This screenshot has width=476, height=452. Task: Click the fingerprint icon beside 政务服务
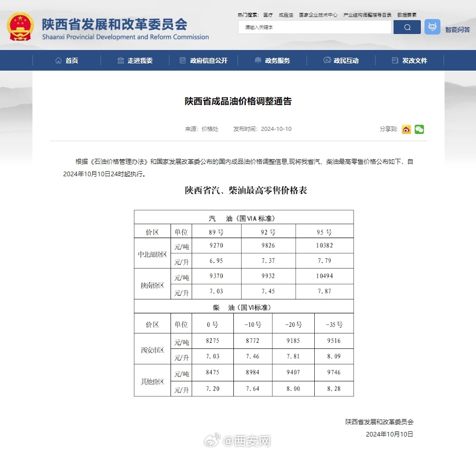258,60
